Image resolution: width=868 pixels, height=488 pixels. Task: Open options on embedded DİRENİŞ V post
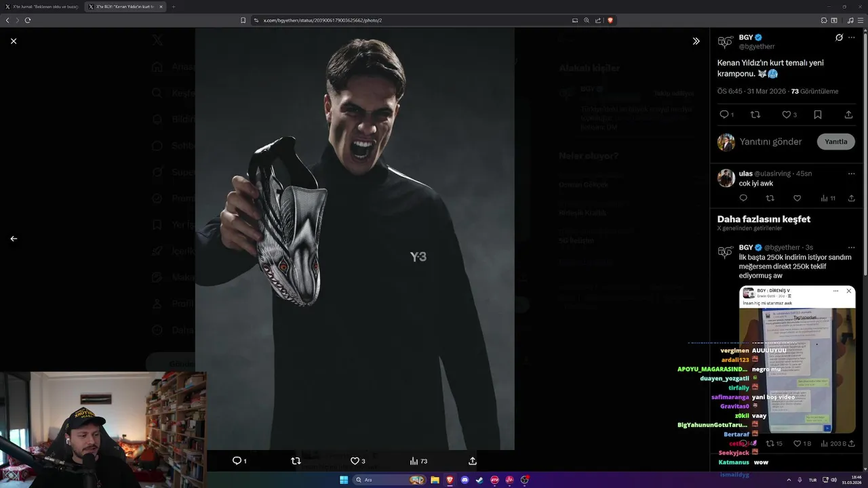[835, 291]
